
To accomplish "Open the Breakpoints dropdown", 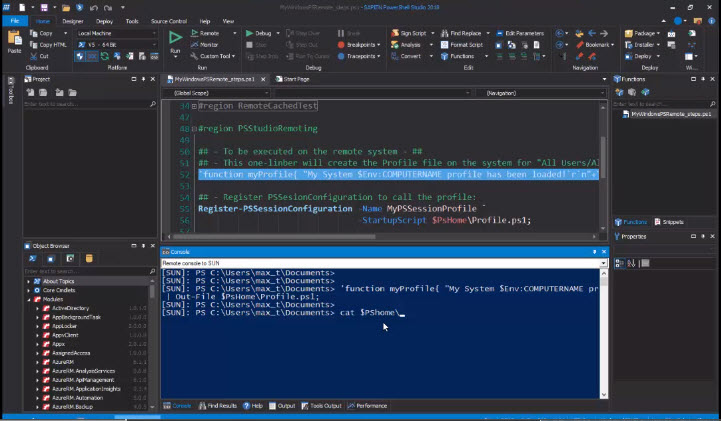I will coord(378,45).
